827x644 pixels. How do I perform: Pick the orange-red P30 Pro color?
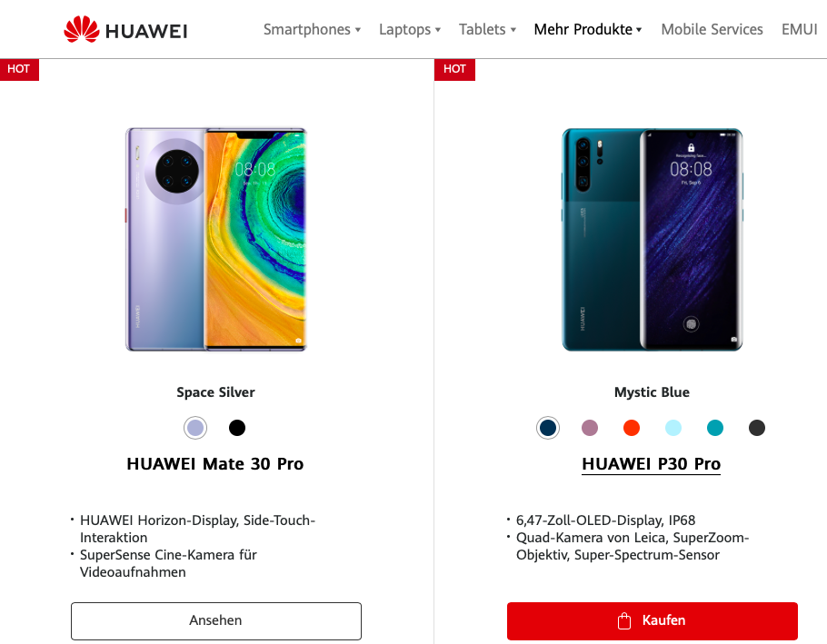coord(632,428)
